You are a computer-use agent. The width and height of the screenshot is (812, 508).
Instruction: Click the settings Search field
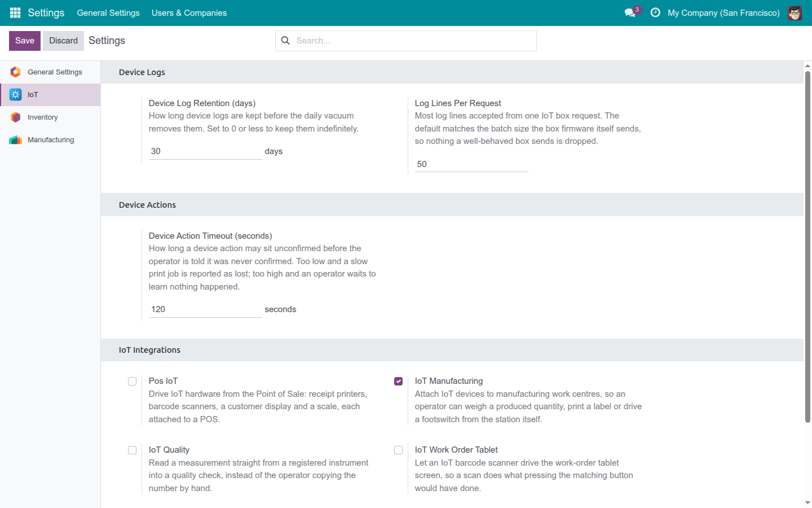coord(406,41)
